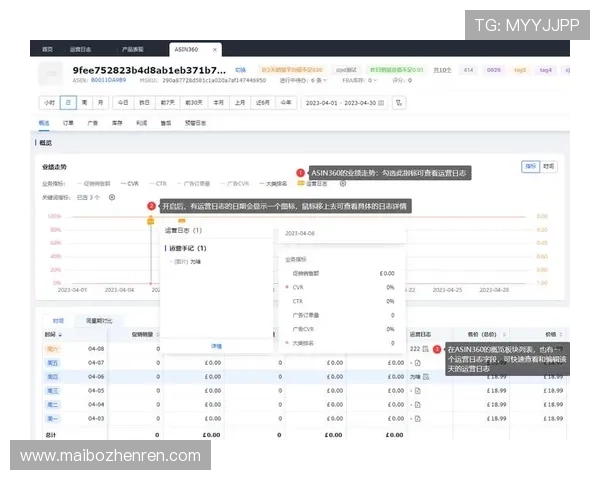Open the log edit icon in the 04-06 row

426,376
